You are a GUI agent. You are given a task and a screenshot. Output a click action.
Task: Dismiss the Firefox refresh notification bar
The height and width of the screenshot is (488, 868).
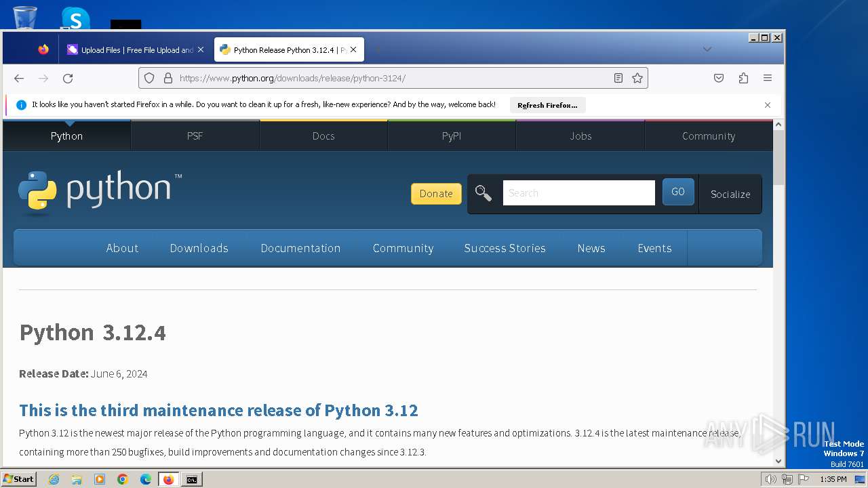(768, 105)
